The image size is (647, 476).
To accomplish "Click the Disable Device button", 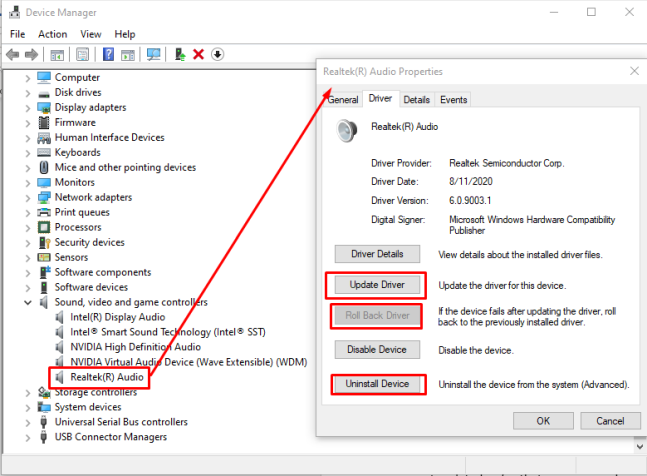I will coord(377,350).
